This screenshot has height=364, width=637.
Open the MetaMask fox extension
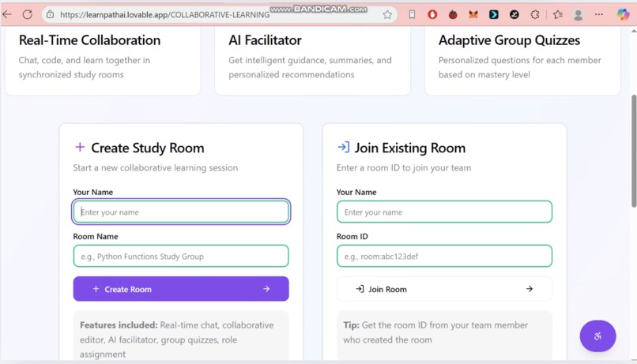pyautogui.click(x=473, y=15)
